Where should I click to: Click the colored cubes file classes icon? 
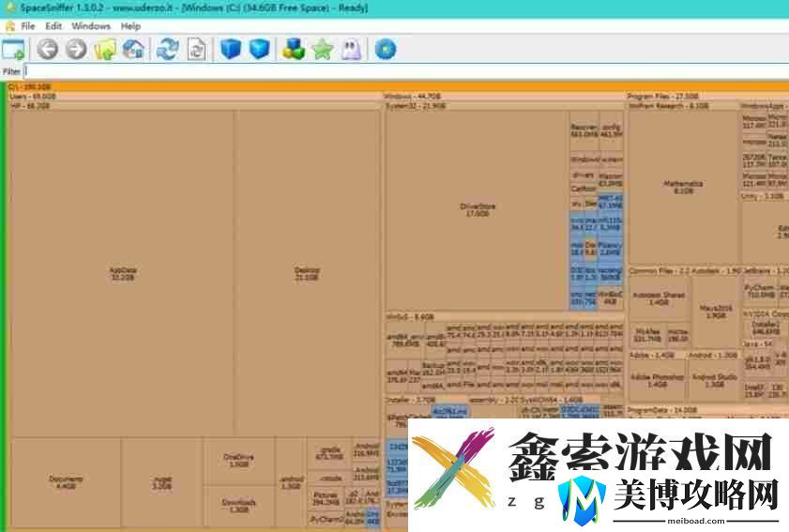coord(294,50)
